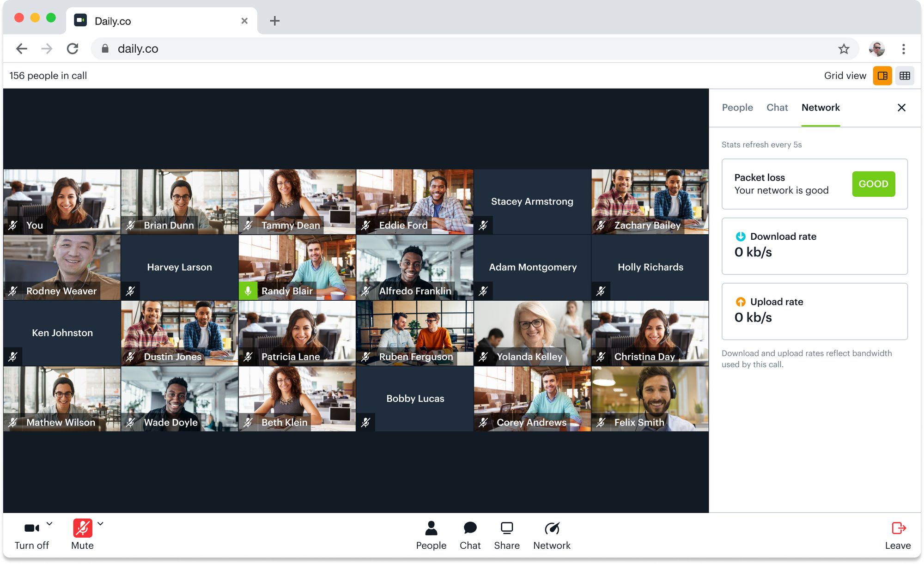
Task: Click the daily.co address bar
Action: pyautogui.click(x=475, y=49)
